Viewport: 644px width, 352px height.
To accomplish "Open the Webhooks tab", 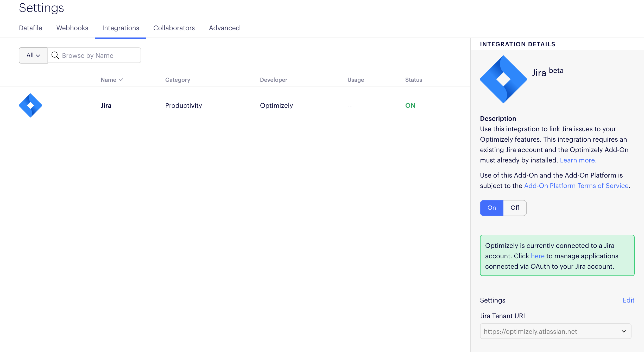I will [x=72, y=28].
